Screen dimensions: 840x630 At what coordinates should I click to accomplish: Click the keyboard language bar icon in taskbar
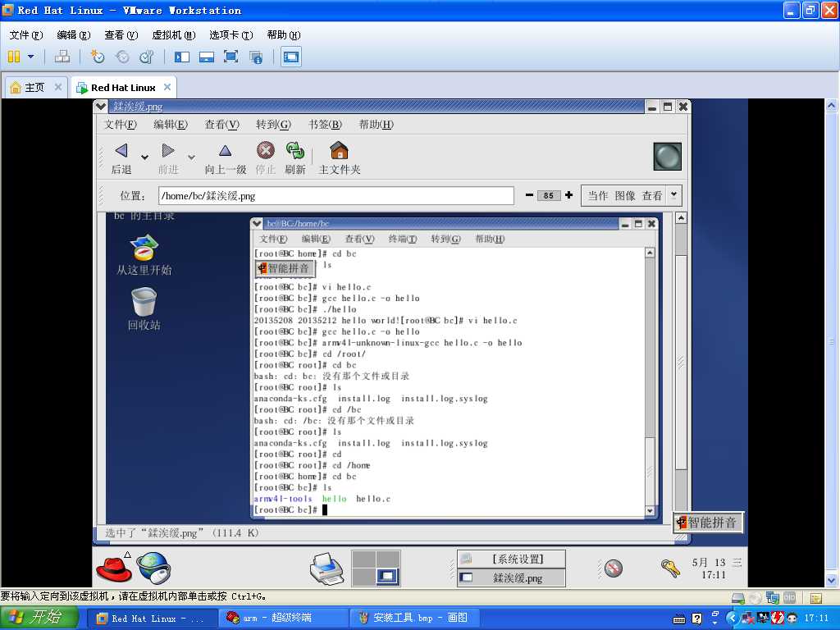(679, 619)
